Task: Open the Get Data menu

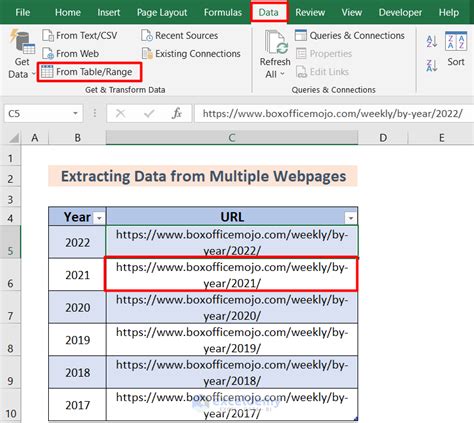Action: point(21,55)
